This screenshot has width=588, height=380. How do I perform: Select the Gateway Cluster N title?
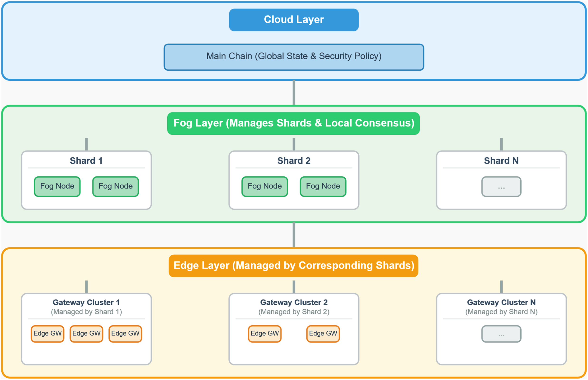tap(501, 302)
